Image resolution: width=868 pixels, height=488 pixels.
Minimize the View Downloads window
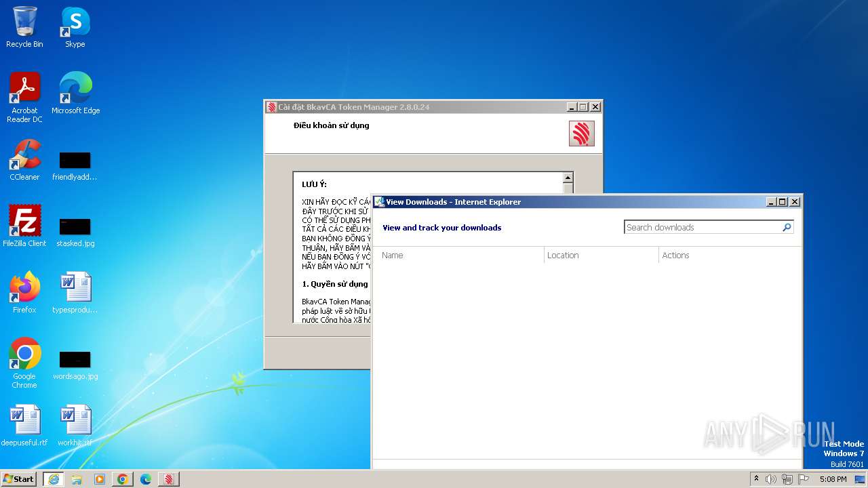point(771,202)
